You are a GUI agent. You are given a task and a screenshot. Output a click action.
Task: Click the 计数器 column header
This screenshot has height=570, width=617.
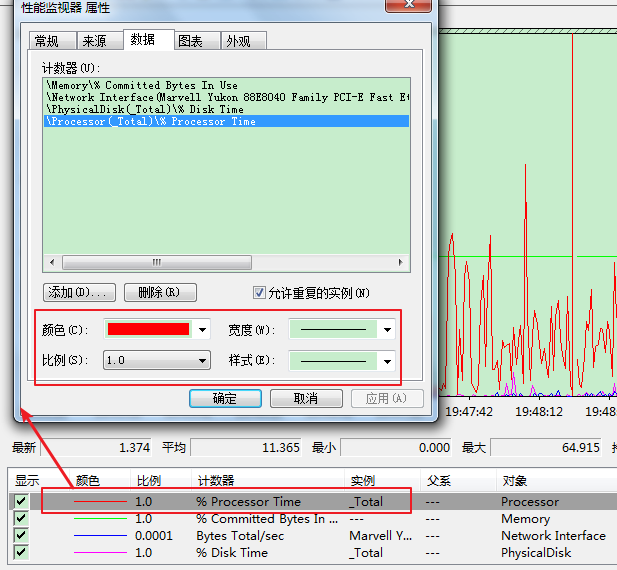[x=268, y=480]
